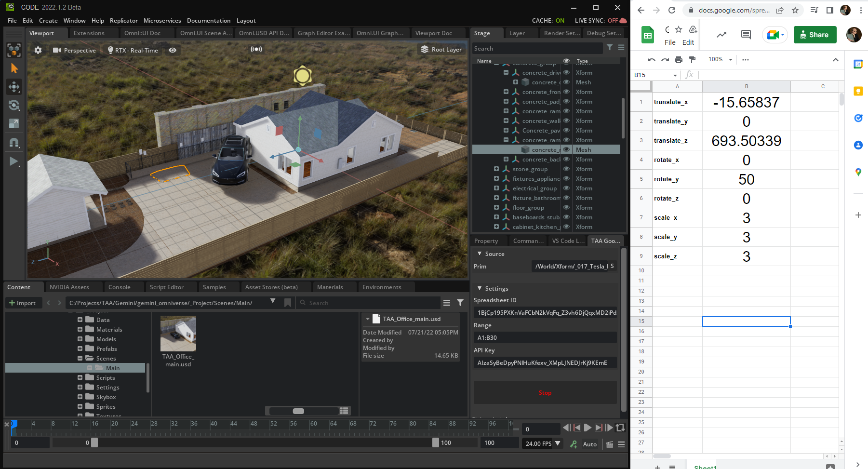Open Content path history dropdown arrow
The width and height of the screenshot is (868, 469).
(x=273, y=301)
